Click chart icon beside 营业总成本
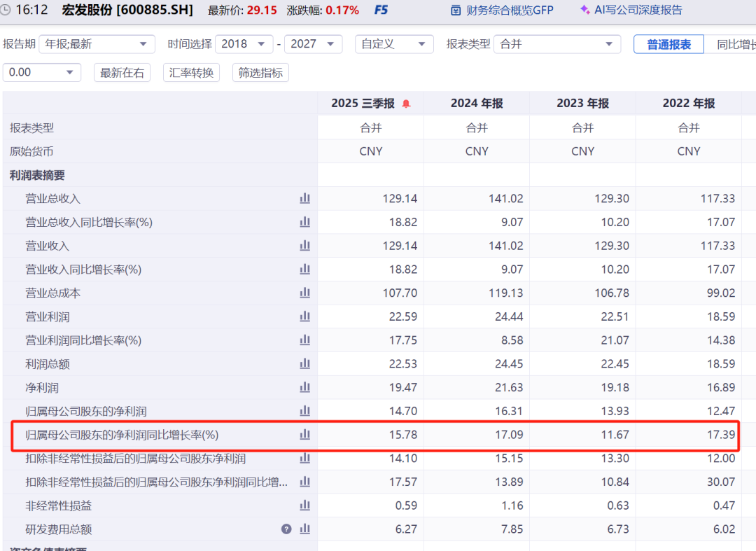Screen dimensions: 756x551 coord(304,293)
